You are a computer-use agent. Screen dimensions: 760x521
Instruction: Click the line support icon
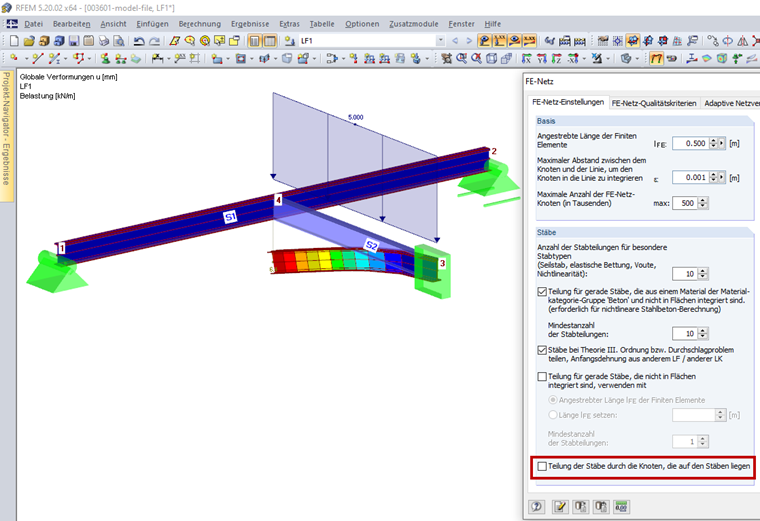coord(121,59)
